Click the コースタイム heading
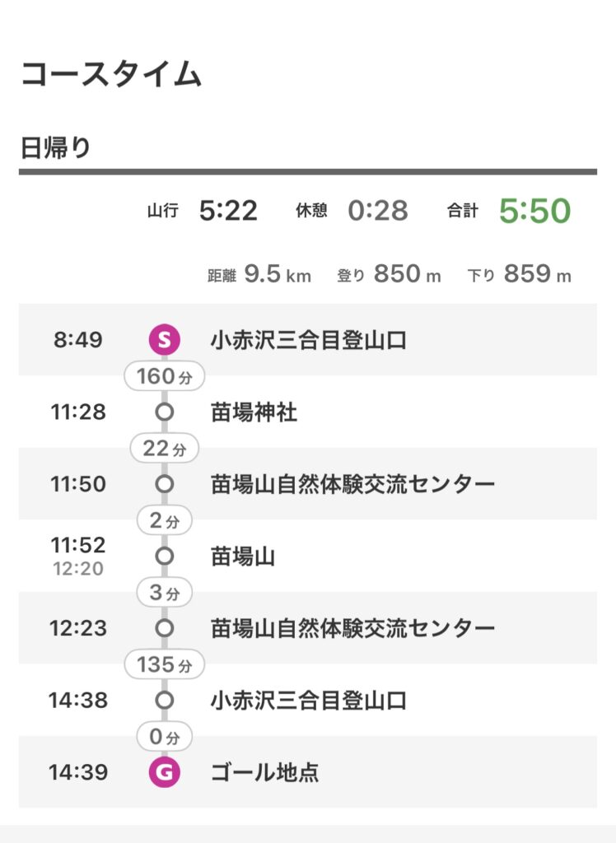This screenshot has height=843, width=616. pos(111,73)
